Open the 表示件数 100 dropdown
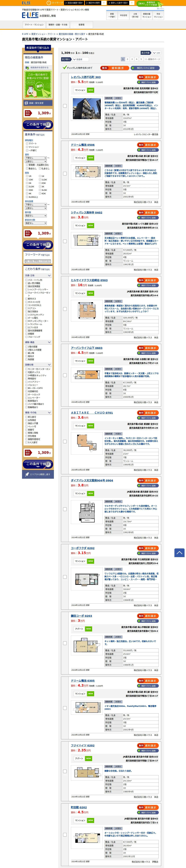Screen dimensions: 186x868 [x=156, y=53]
